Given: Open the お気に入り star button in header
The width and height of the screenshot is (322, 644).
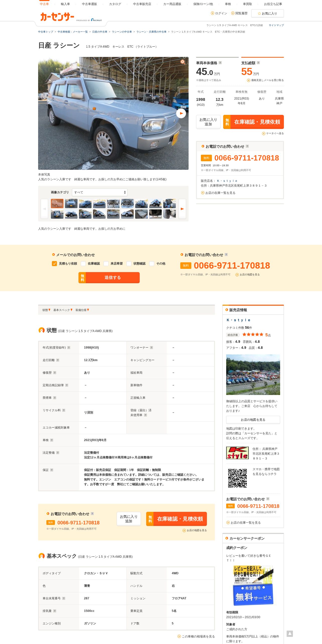Looking at the screenshot, I should point(268,14).
